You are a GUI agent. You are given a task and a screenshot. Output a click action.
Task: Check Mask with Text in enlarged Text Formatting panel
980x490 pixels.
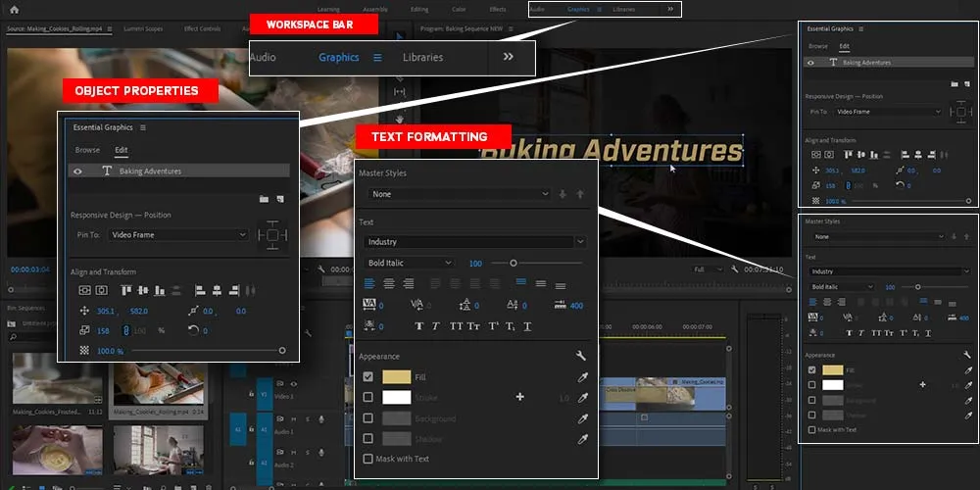tap(368, 459)
